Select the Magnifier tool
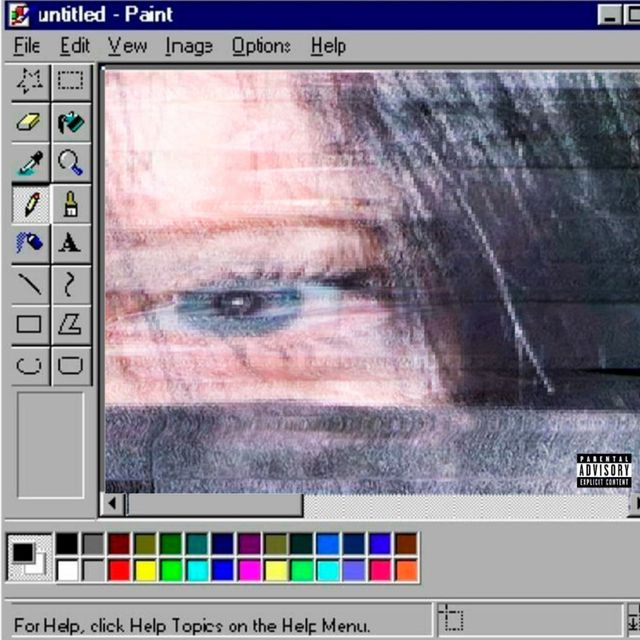 click(70, 163)
